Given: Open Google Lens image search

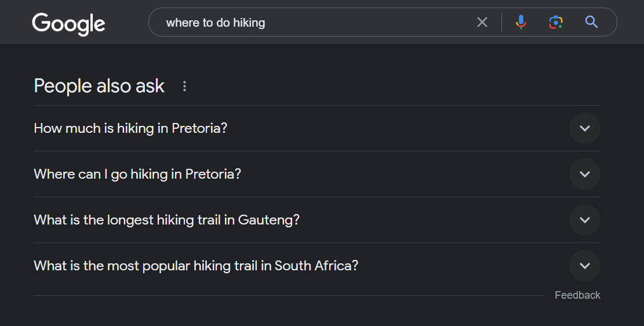Looking at the screenshot, I should (x=556, y=23).
